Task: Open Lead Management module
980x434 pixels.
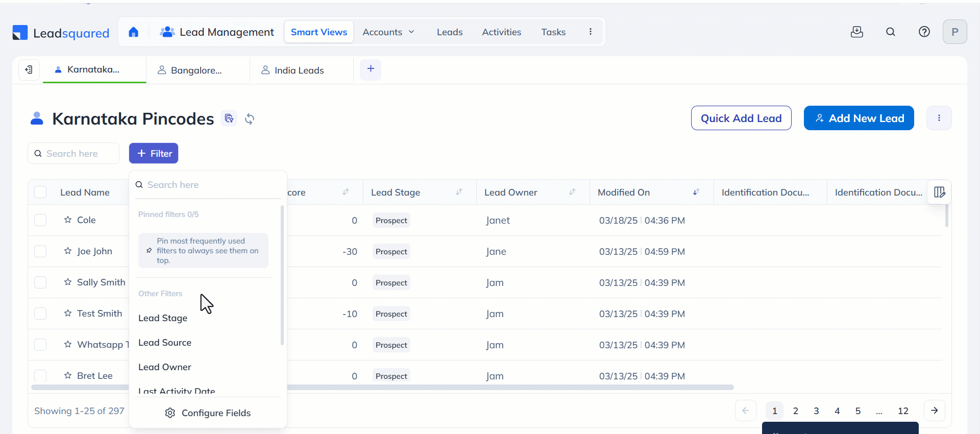Action: pyautogui.click(x=217, y=32)
